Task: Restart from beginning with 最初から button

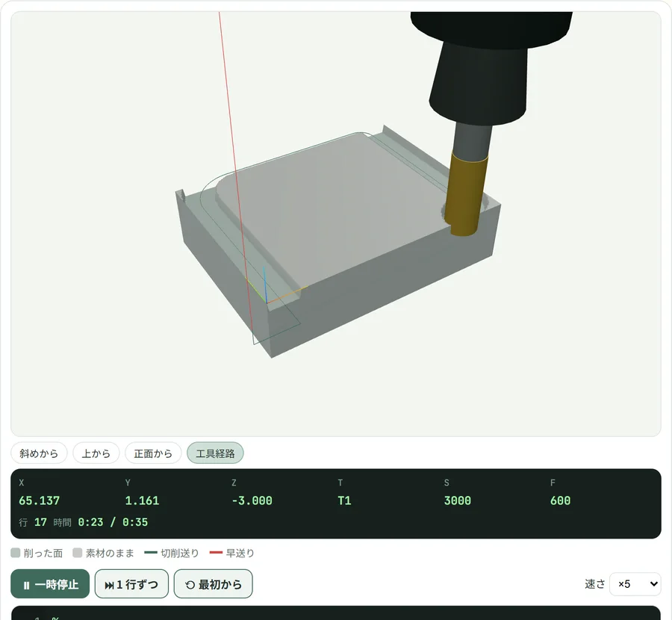Action: click(x=213, y=583)
